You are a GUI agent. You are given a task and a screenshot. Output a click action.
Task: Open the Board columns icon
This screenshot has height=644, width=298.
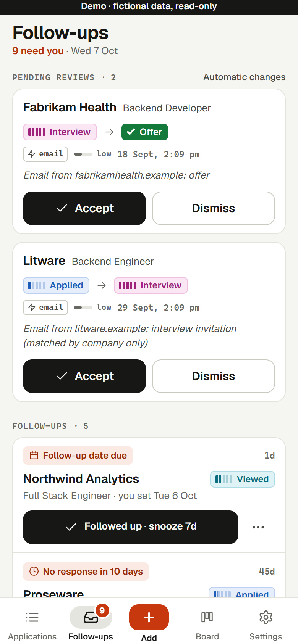click(207, 617)
